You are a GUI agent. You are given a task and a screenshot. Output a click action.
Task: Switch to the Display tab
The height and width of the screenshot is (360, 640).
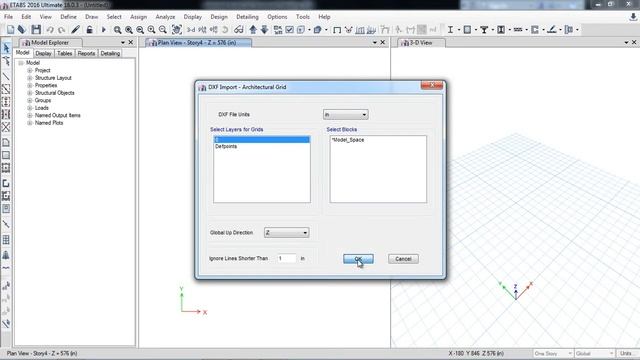click(43, 53)
